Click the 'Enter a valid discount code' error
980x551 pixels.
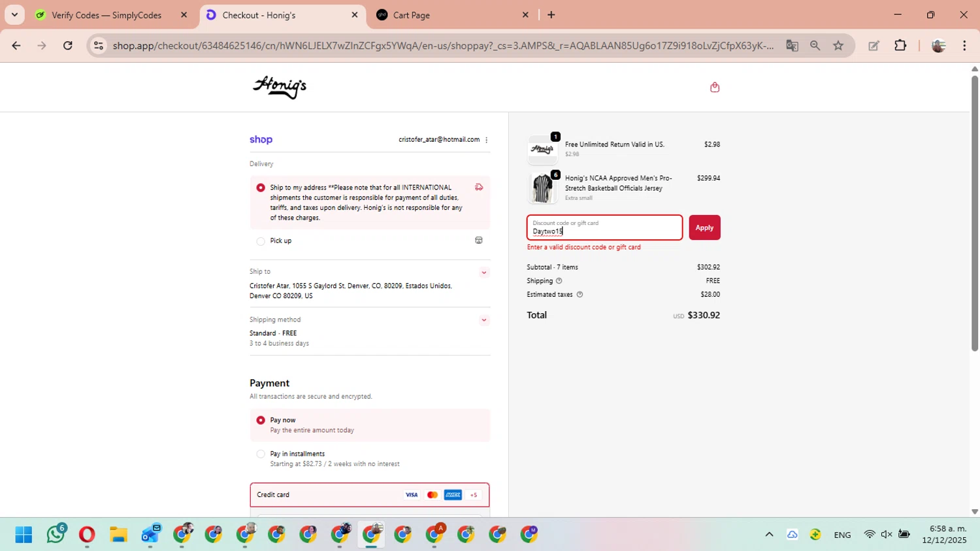[x=584, y=248]
